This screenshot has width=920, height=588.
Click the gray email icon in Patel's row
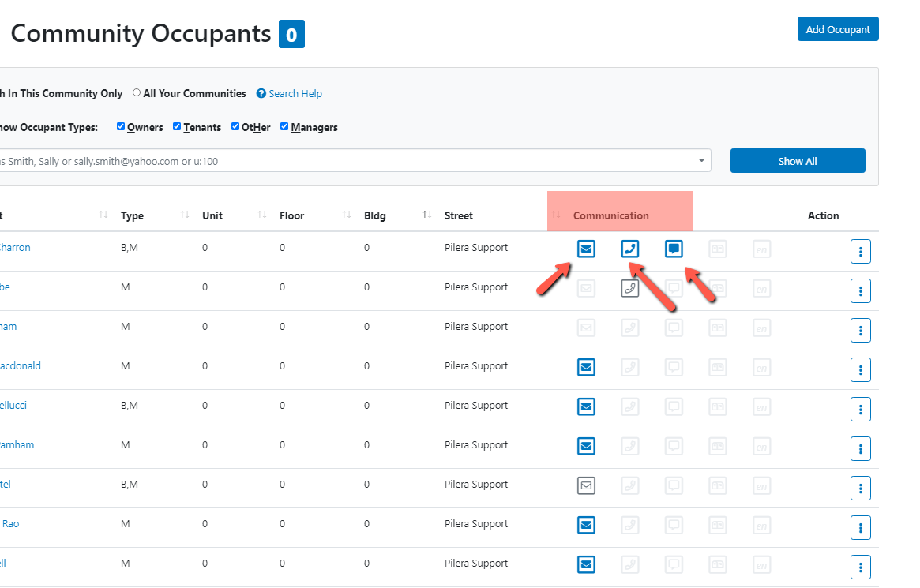click(x=585, y=485)
